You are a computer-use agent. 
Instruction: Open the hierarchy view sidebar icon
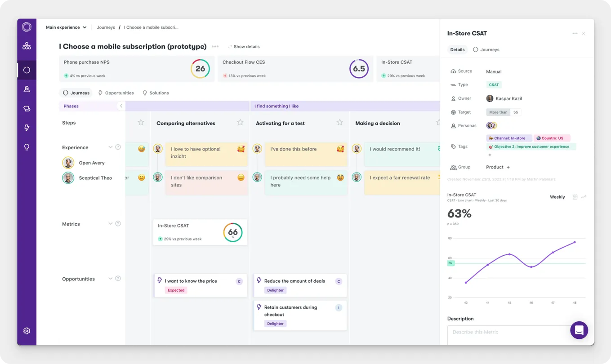click(x=27, y=46)
